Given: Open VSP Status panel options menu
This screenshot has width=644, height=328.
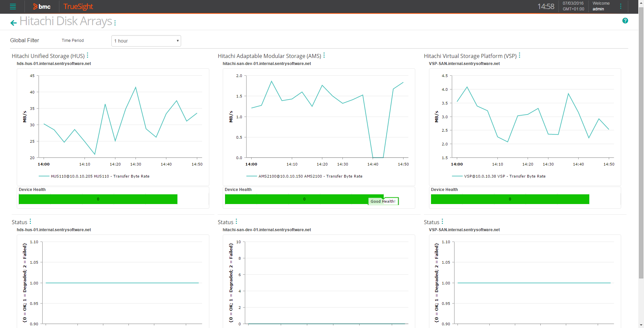Looking at the screenshot, I should (442, 221).
